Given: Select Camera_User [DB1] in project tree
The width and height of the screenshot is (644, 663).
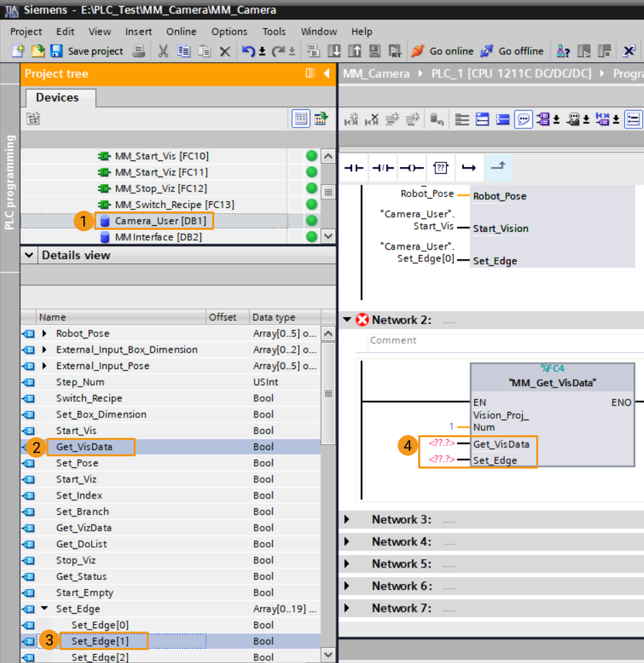Looking at the screenshot, I should 160,221.
